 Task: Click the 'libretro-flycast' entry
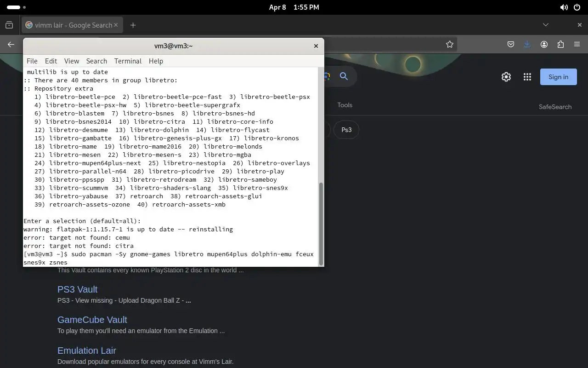tap(240, 130)
